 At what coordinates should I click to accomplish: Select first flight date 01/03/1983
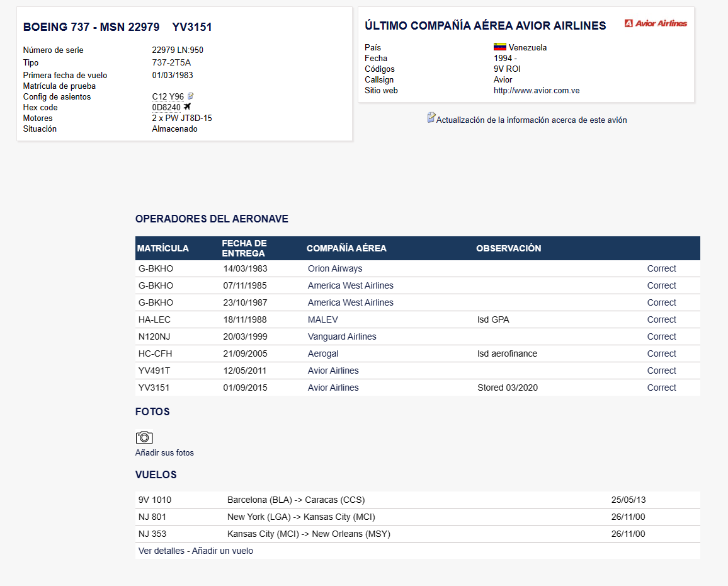point(173,75)
